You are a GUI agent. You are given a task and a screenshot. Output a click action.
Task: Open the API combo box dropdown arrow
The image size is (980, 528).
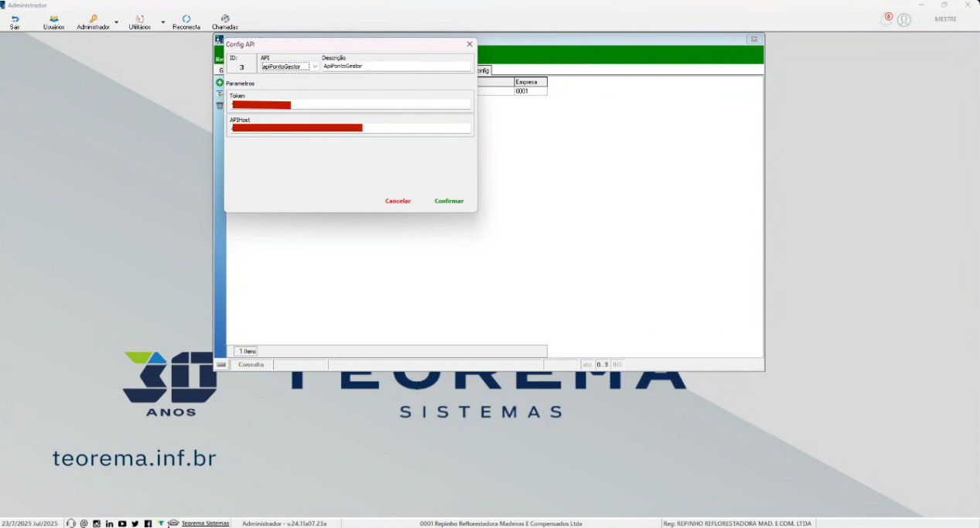point(315,66)
